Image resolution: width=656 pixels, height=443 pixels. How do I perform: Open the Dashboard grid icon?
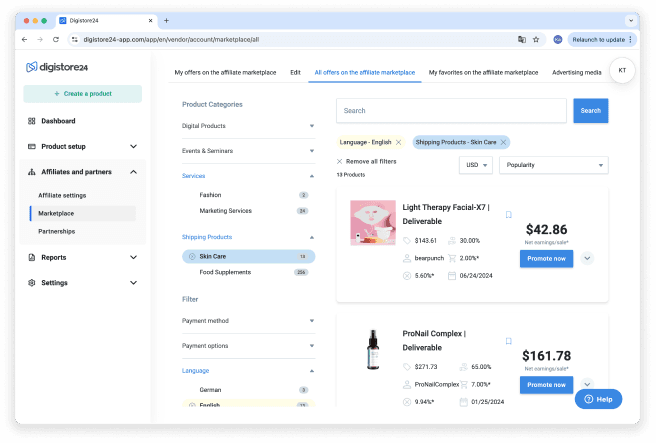coord(31,121)
